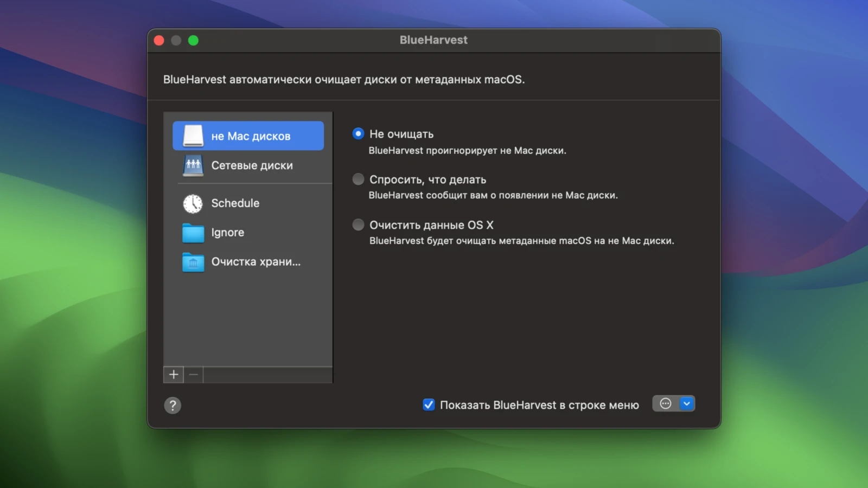Expand the blue dropdown chevron at bottom right
Image resolution: width=868 pixels, height=488 pixels.
687,403
